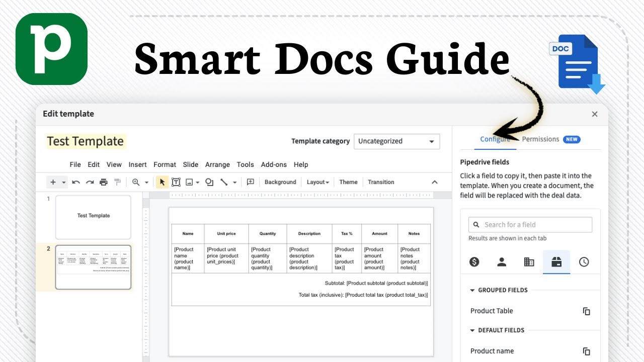644x362 pixels.
Task: Click the Amount table header cell
Action: pyautogui.click(x=380, y=234)
